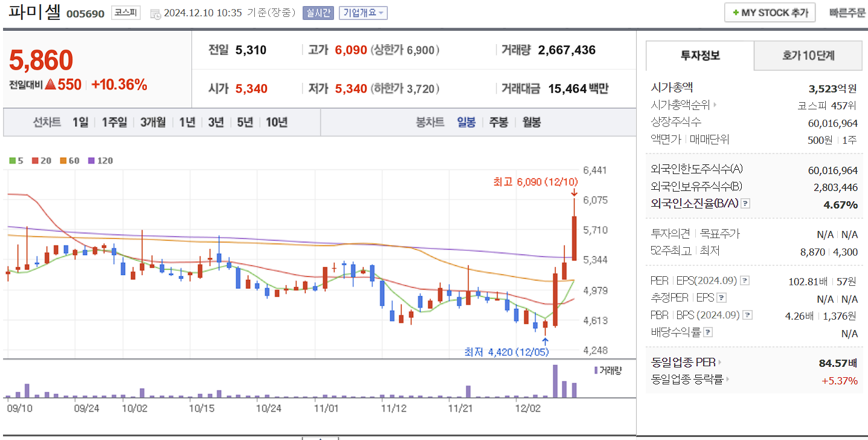This screenshot has height=440, width=868.
Task: Open the help icon next to EPS(2024.09)
Action: pyautogui.click(x=745, y=280)
